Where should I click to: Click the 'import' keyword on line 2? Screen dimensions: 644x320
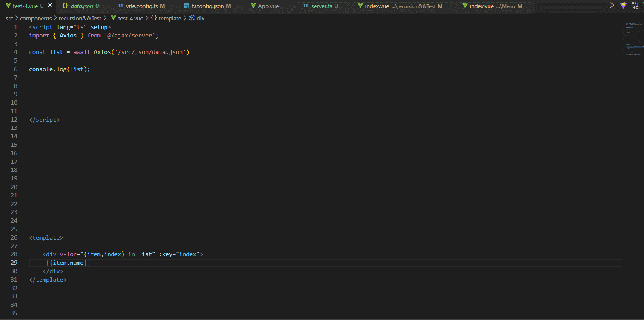click(39, 35)
